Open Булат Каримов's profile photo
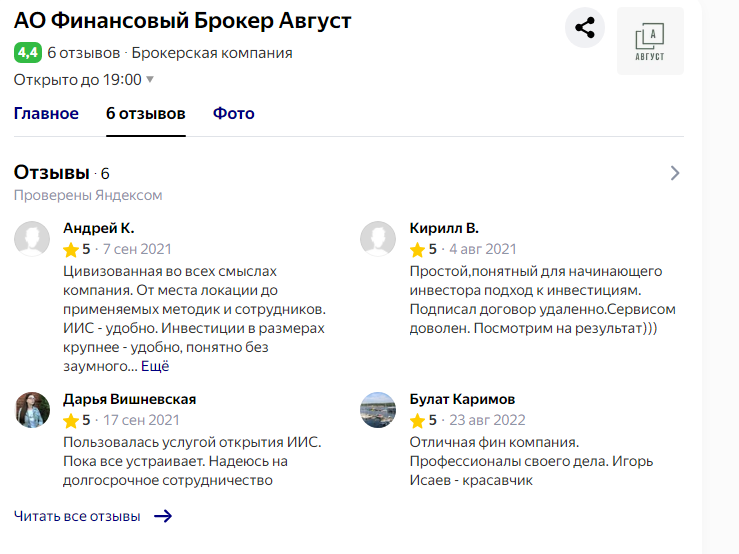The image size is (739, 554). point(379,409)
